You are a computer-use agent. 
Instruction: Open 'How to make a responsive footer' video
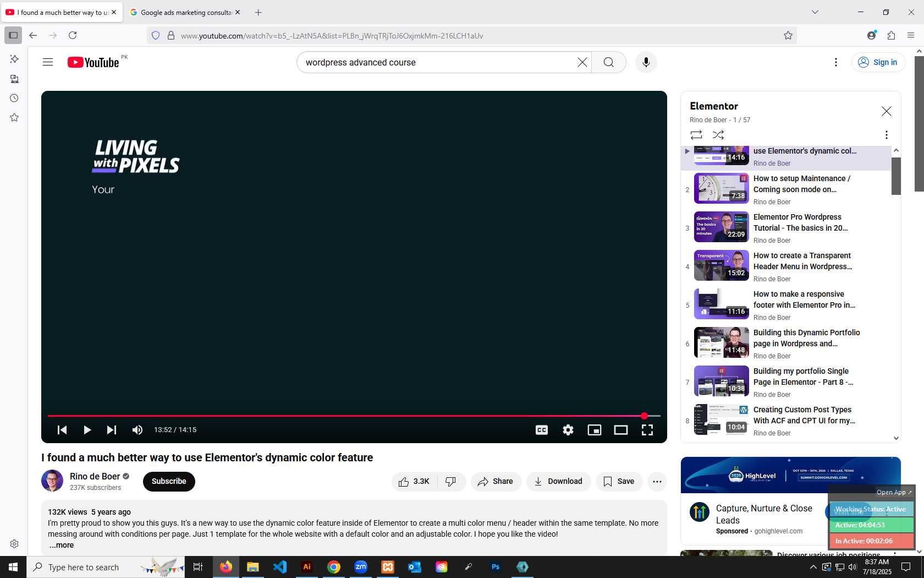(786, 305)
